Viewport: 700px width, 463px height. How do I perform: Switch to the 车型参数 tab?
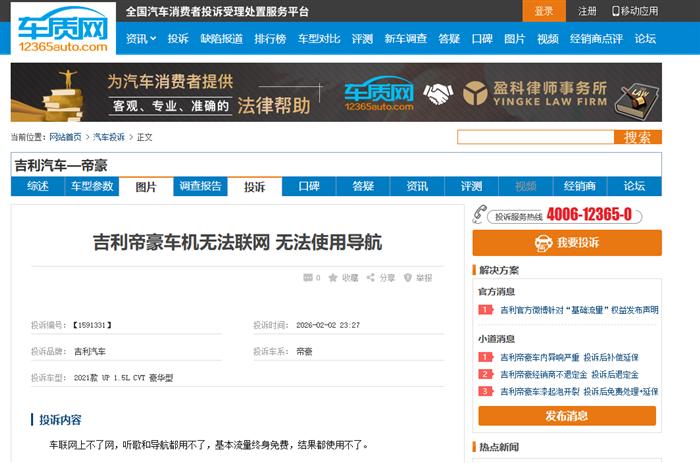(91, 186)
